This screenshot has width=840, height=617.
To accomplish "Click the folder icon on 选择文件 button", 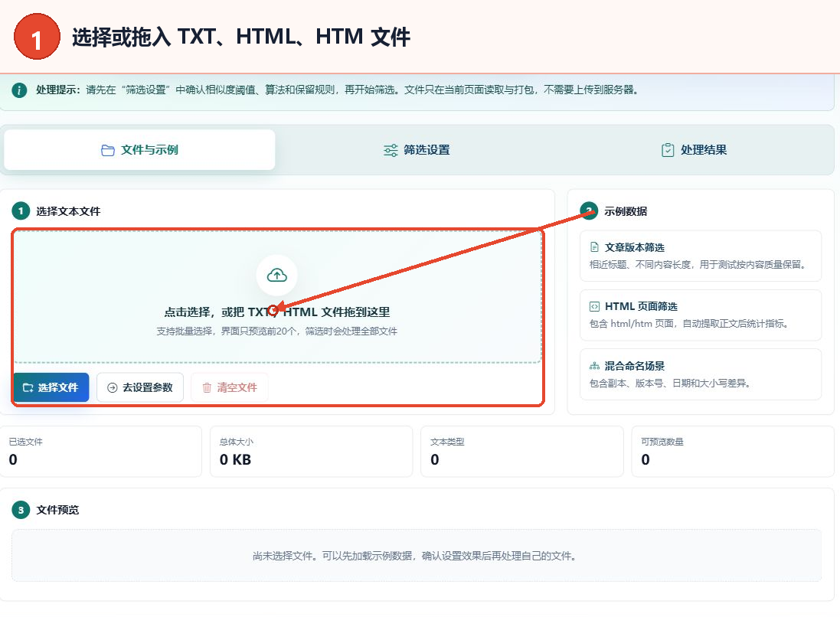I will click(28, 388).
